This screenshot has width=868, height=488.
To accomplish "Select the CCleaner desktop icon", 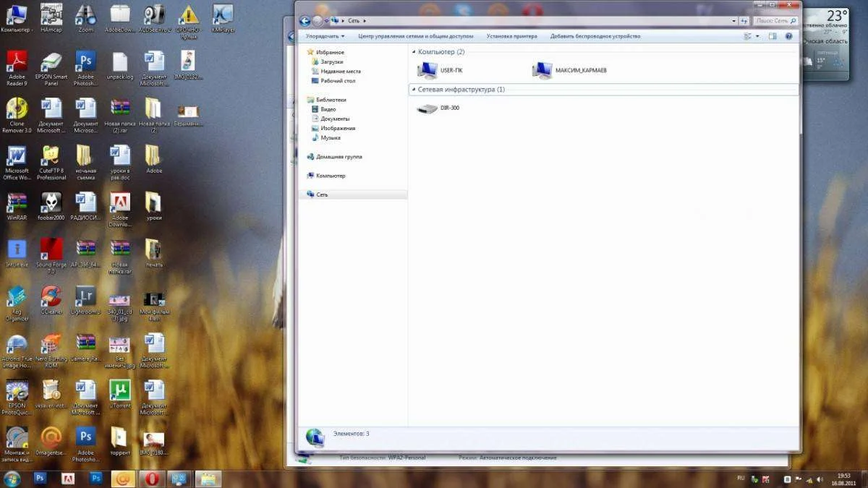I will pos(51,300).
